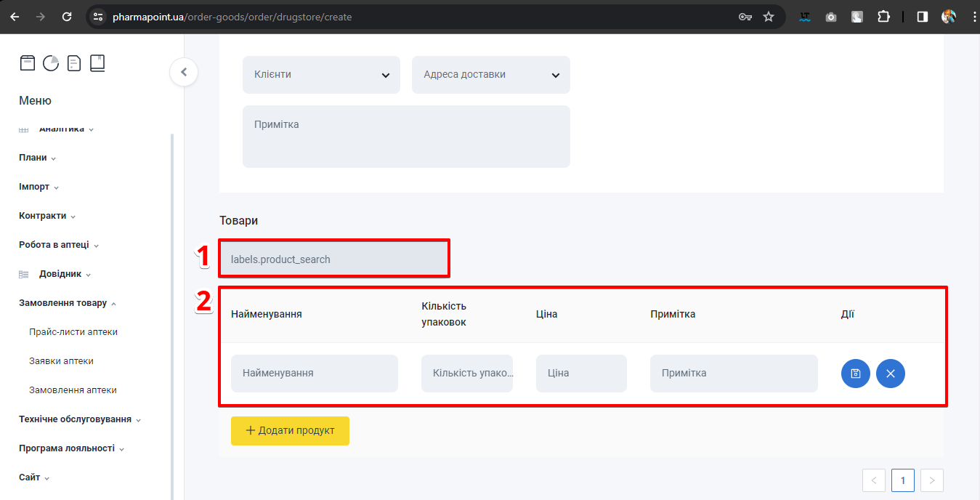Expand the Контракти menu section

point(47,216)
